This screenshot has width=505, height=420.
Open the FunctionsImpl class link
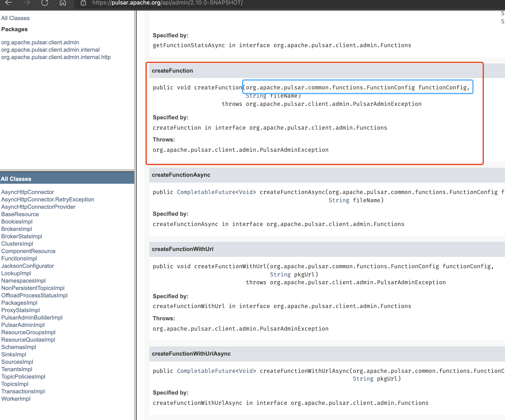(19, 259)
